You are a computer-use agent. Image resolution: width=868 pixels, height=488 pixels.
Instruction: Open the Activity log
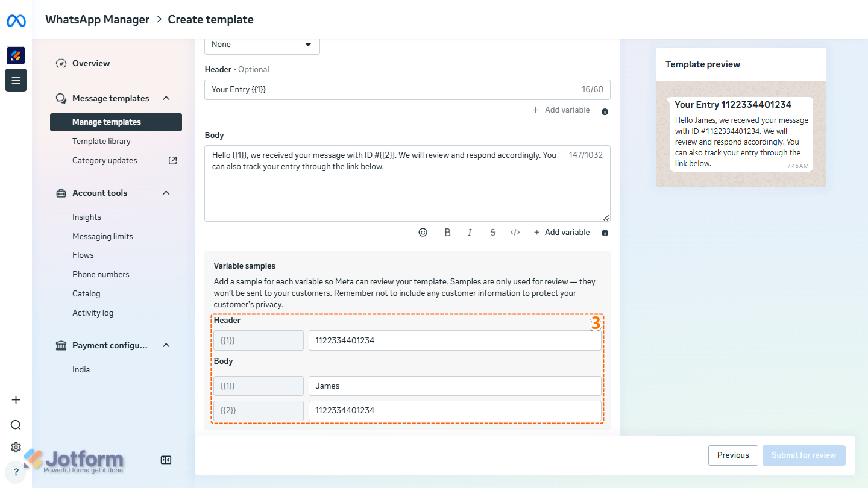[x=93, y=313]
